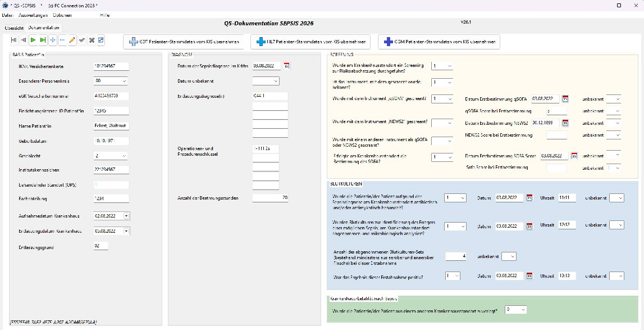
Task: Go to next record green arrow
Action: 33,40
